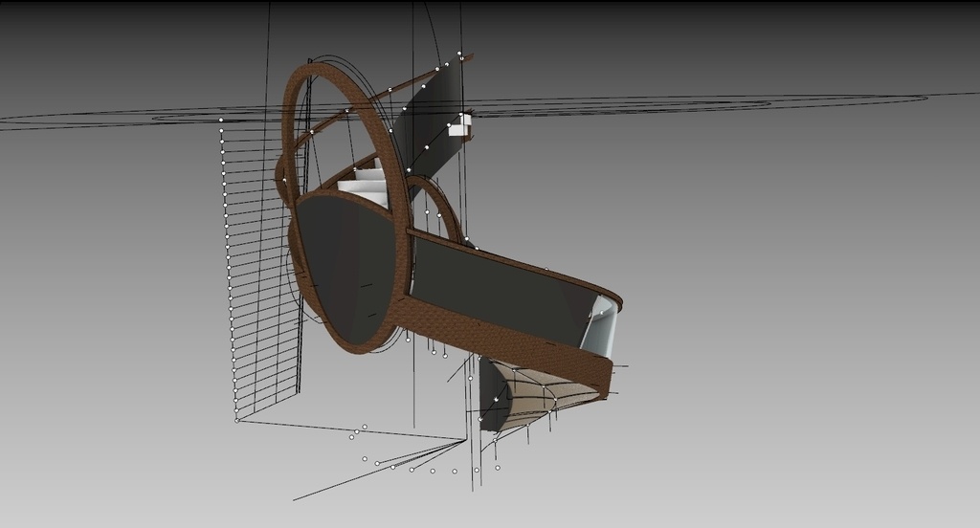Click the lower-left end of the lowest diagonal line
Viewport: 980px width, 528px height.
pos(295,499)
